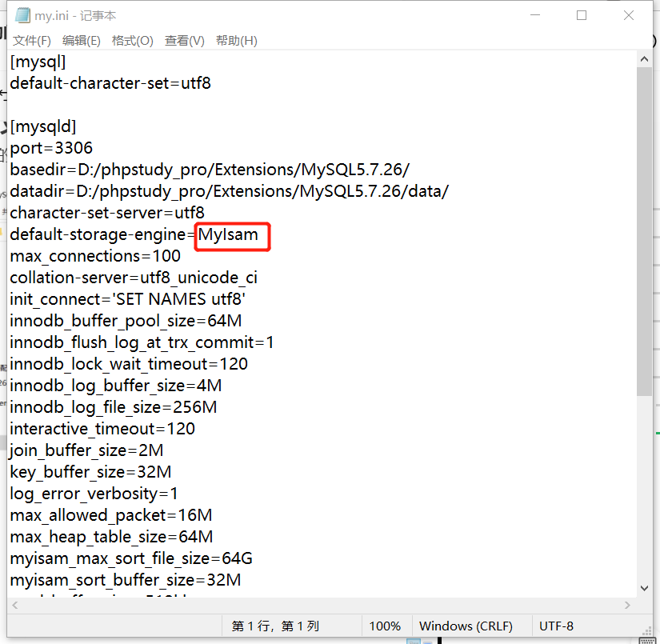Place cursor on the [mysql] line
660x644 pixels.
point(38,62)
